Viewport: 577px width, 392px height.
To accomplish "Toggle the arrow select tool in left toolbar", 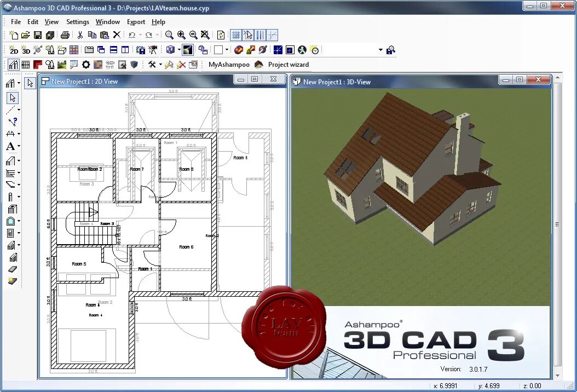I will point(13,97).
